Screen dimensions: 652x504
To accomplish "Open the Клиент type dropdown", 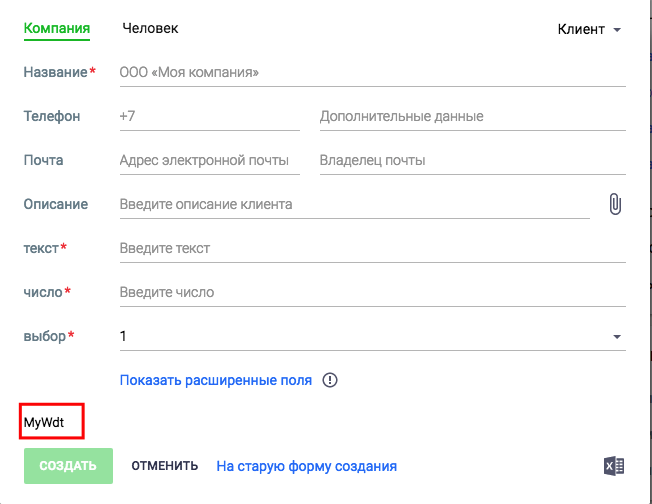I will pos(589,30).
